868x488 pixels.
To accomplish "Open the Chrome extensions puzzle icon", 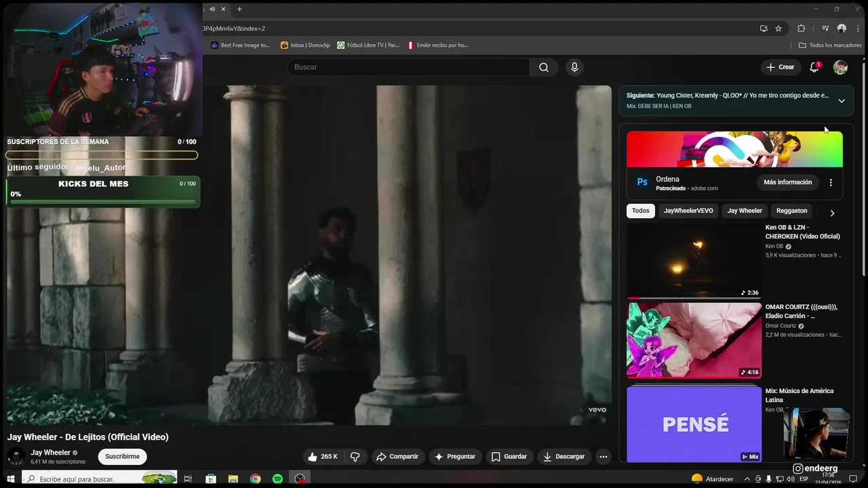I will pyautogui.click(x=801, y=28).
